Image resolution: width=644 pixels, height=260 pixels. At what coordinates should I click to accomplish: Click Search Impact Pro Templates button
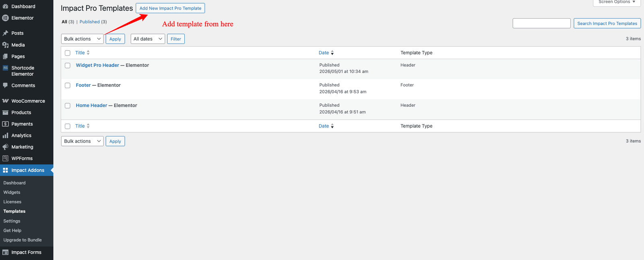click(x=607, y=23)
